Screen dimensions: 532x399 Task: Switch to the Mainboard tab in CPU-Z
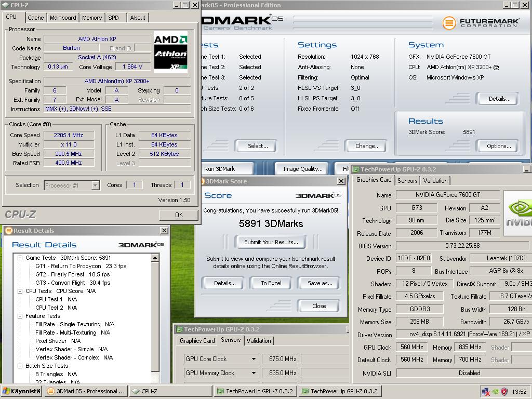63,18
